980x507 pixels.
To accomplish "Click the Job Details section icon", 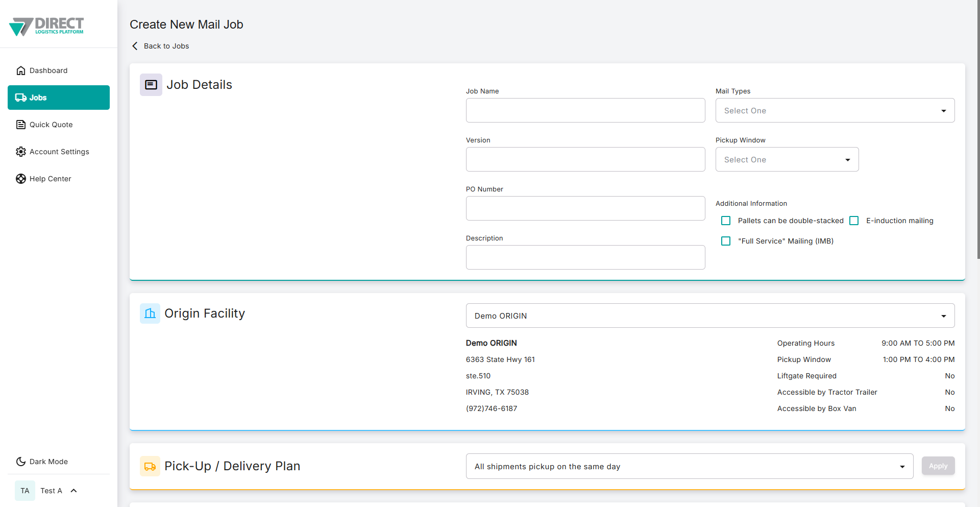I will pyautogui.click(x=151, y=85).
